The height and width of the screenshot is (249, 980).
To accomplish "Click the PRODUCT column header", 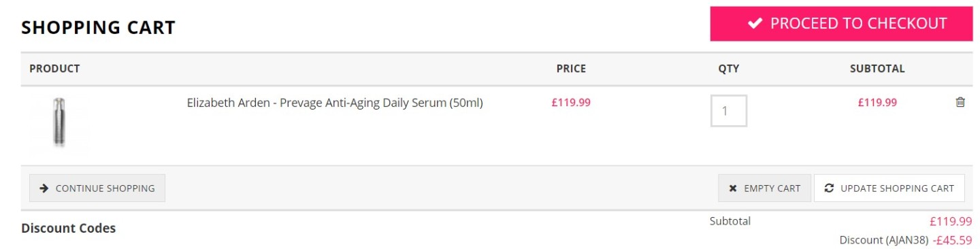I will [54, 69].
